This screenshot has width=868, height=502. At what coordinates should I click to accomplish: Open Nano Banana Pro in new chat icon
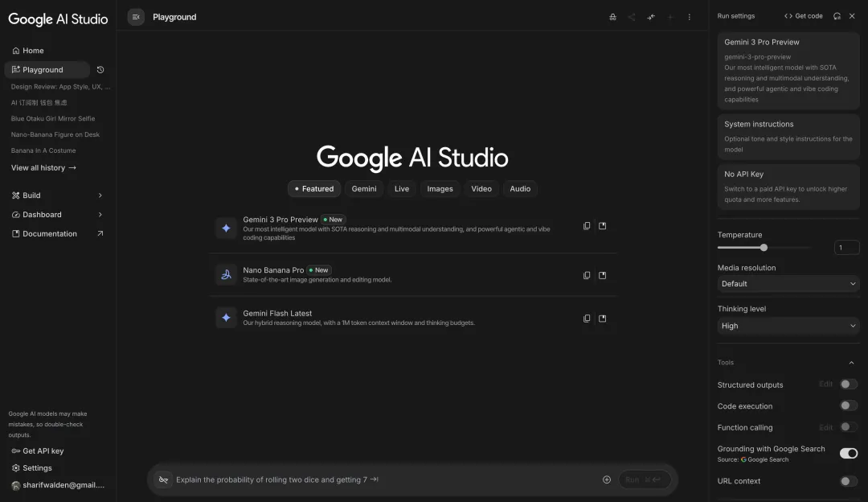point(603,275)
